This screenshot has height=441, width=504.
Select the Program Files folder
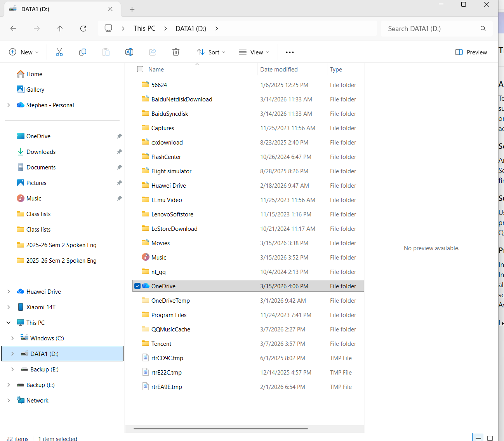tap(248, 315)
